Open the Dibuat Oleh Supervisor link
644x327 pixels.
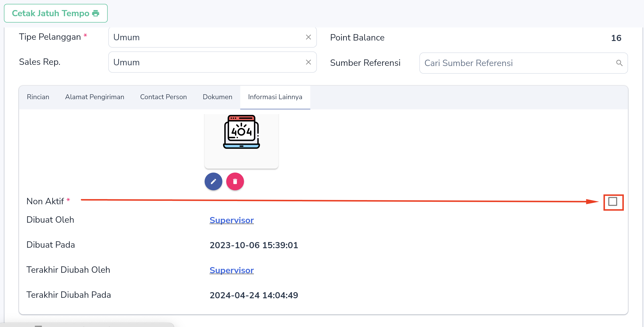coord(232,220)
